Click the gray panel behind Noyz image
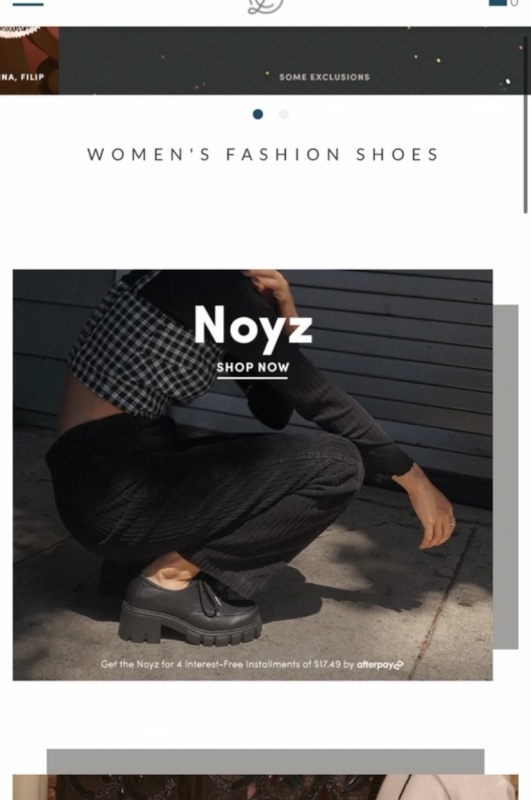The height and width of the screenshot is (800, 531). coord(505,477)
